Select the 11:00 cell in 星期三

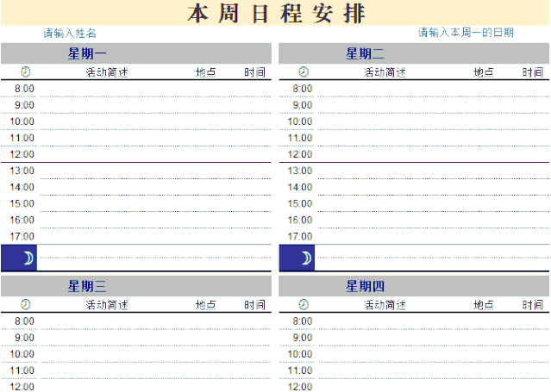(x=22, y=370)
